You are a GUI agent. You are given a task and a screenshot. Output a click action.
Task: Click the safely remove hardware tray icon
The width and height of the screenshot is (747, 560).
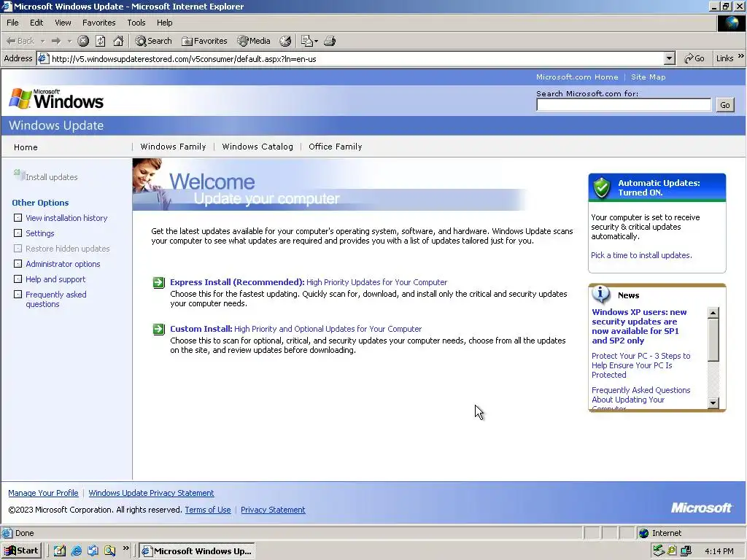659,551
